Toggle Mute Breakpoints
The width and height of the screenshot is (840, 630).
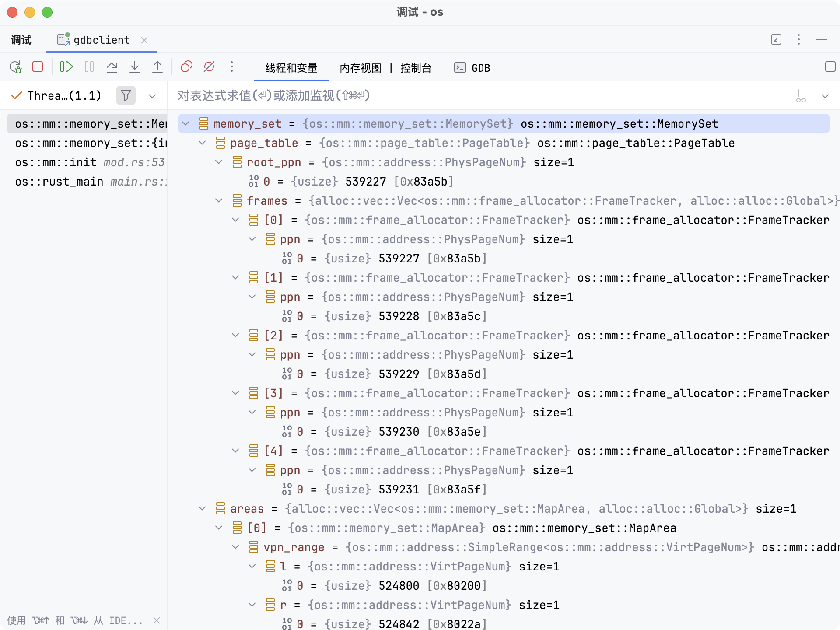[209, 67]
